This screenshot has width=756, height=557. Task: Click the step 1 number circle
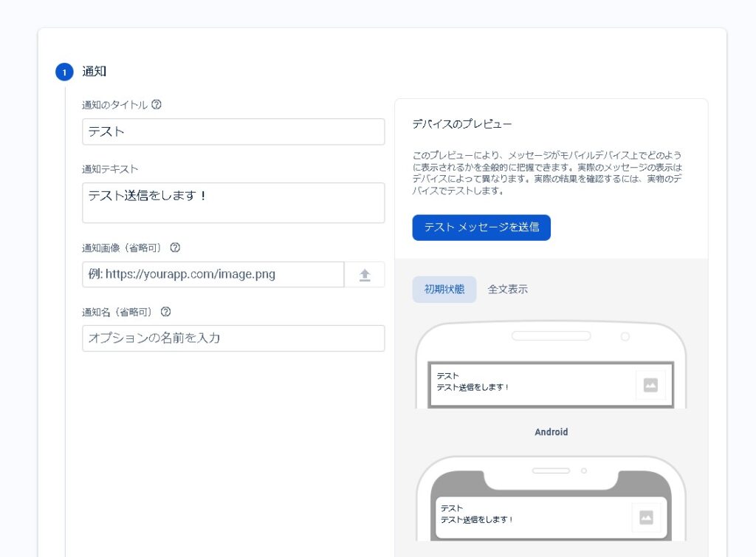[64, 72]
